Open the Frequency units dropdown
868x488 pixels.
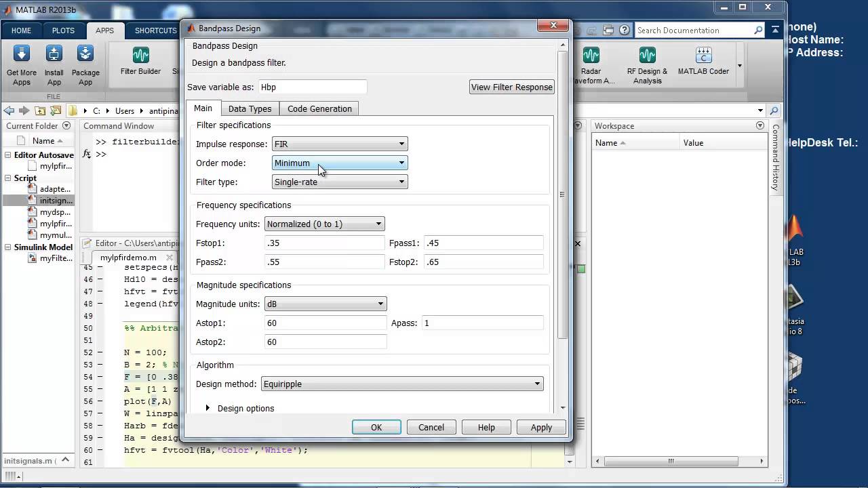point(324,224)
